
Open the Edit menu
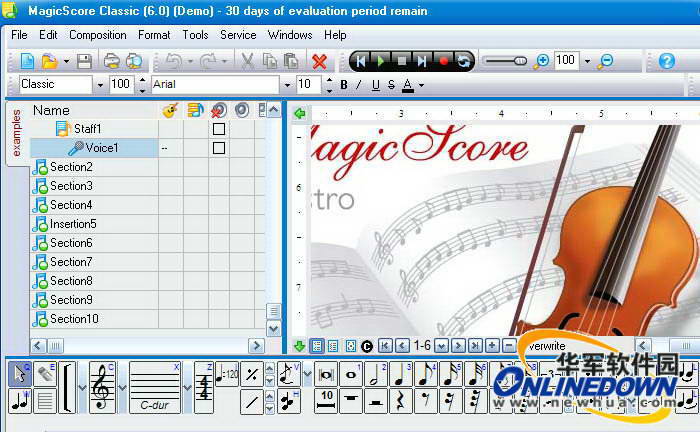click(48, 35)
